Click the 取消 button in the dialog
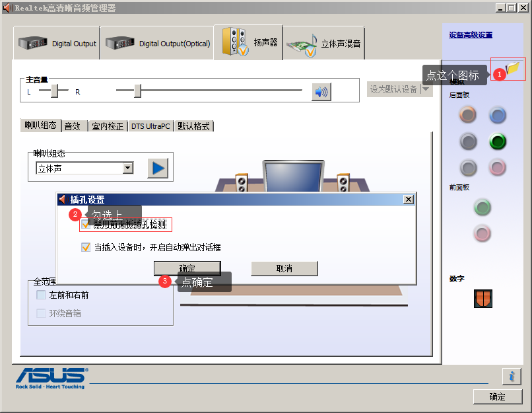The width and height of the screenshot is (532, 413). pos(284,268)
